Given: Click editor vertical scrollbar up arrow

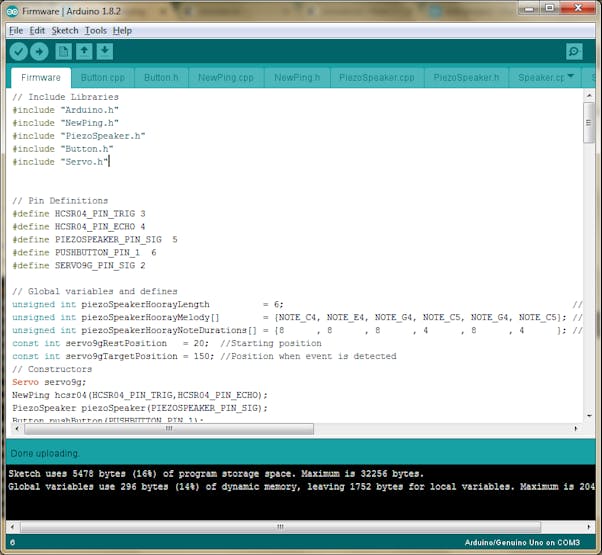Looking at the screenshot, I should click(x=589, y=95).
